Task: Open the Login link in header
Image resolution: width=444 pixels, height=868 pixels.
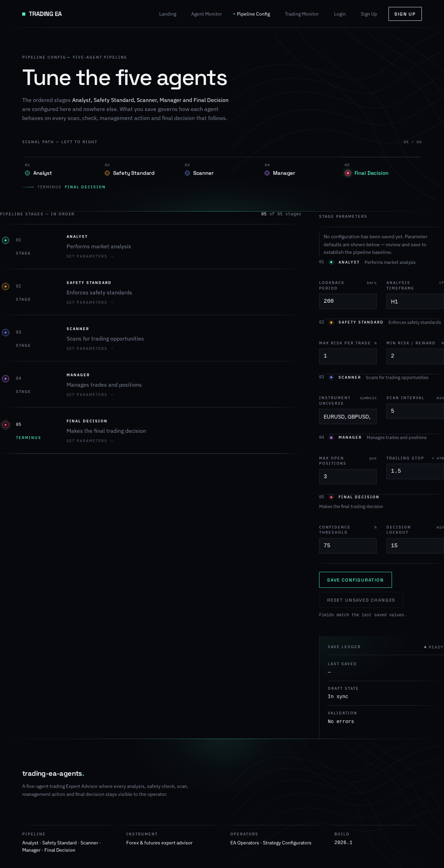Action: (340, 14)
